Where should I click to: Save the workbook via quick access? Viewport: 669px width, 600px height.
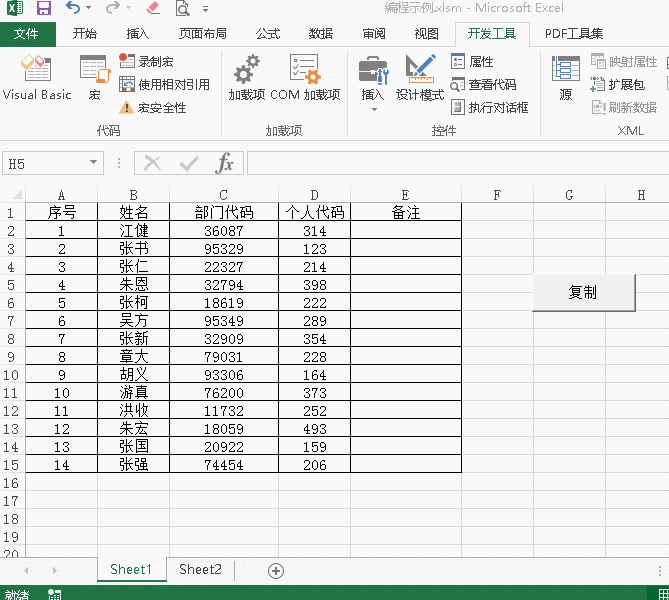(44, 8)
